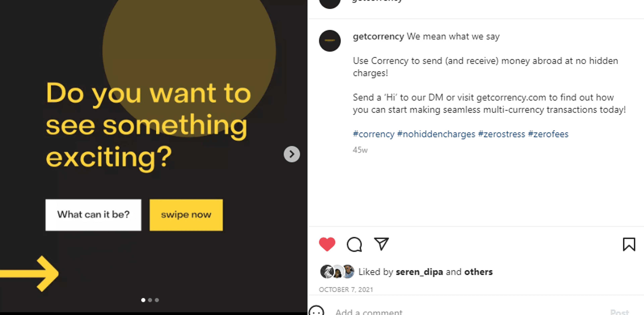Click the getcorrency avatar beside the caption
The image size is (644, 315).
330,41
